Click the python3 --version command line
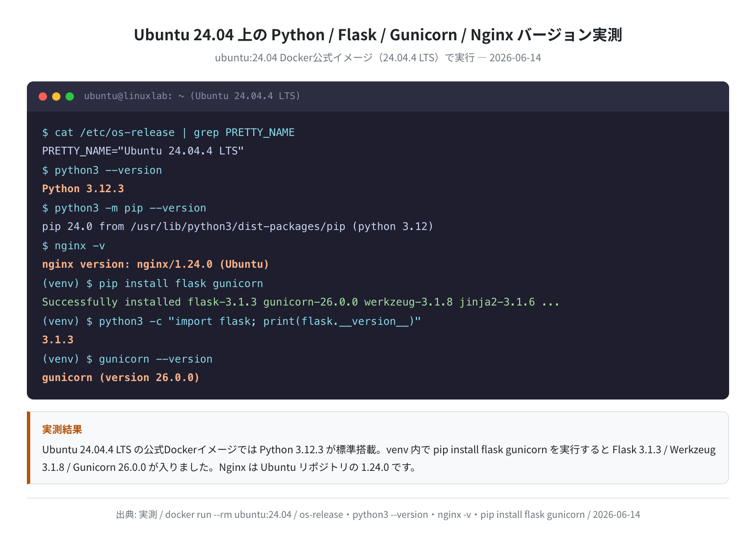Viewport: 756px width, 538px height. pos(102,170)
